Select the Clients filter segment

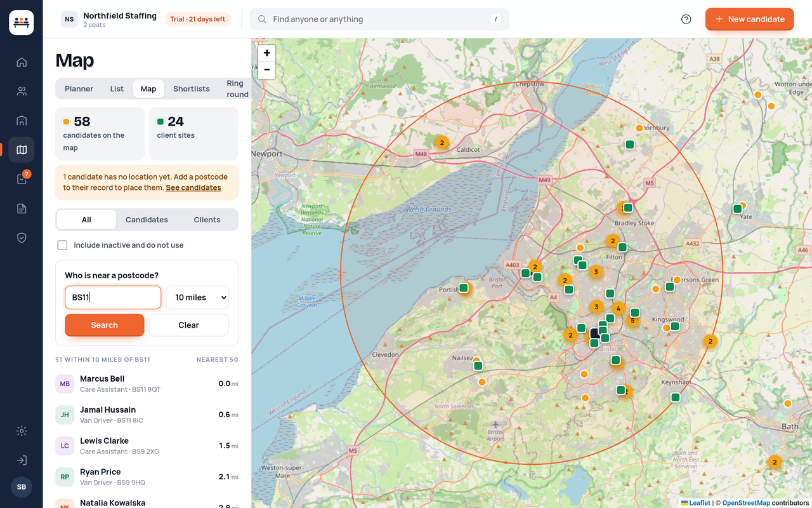pyautogui.click(x=207, y=220)
